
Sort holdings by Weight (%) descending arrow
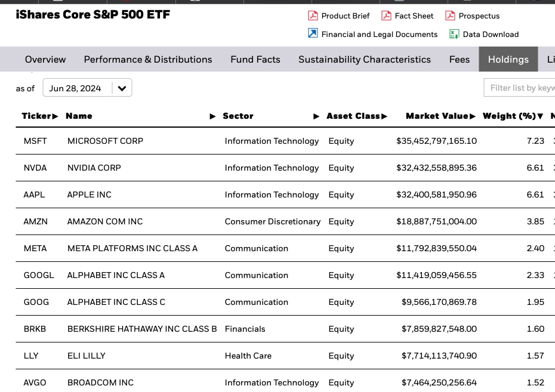click(x=540, y=116)
